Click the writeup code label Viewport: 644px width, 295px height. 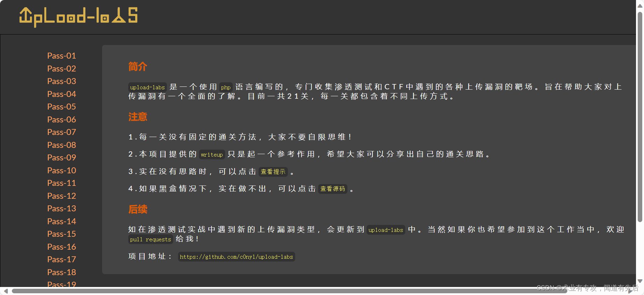click(x=212, y=155)
